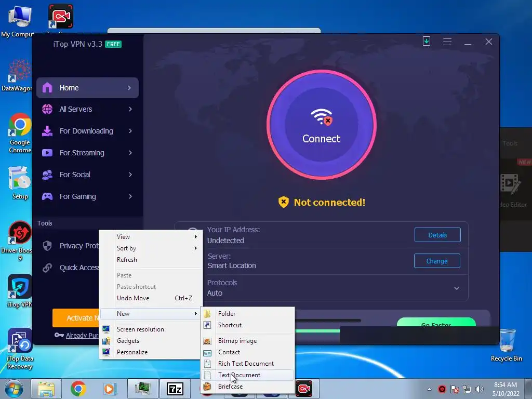This screenshot has height=399, width=532.
Task: Select the Setup desktop icon
Action: click(x=20, y=183)
